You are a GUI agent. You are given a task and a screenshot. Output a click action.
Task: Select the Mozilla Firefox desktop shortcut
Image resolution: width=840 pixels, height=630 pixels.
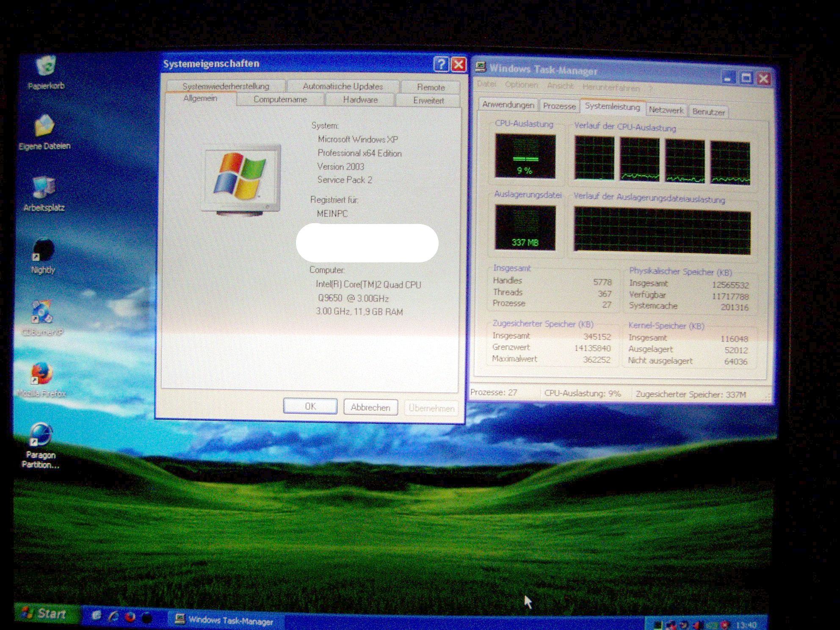[x=41, y=379]
